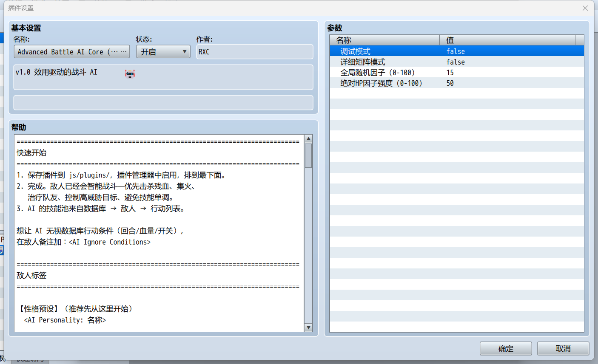
Task: Click the 敌人标签 heading in help text
Action: pyautogui.click(x=31, y=275)
